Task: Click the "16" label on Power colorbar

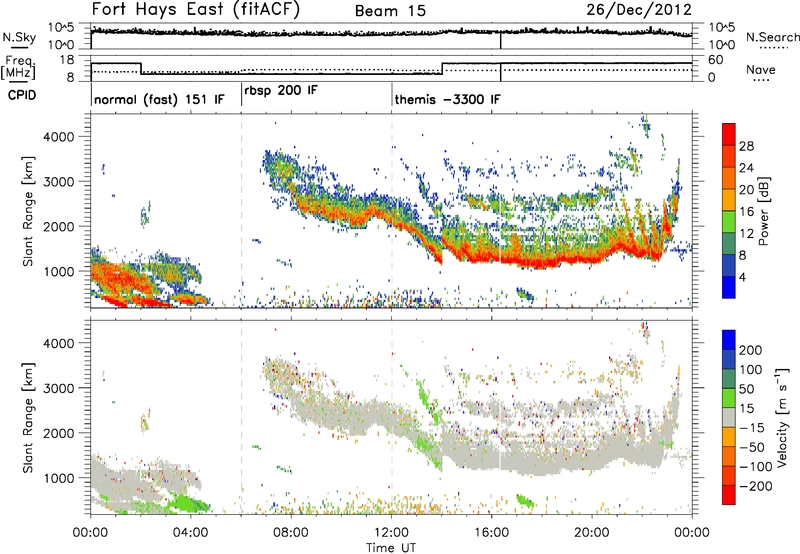Action: 746,212
